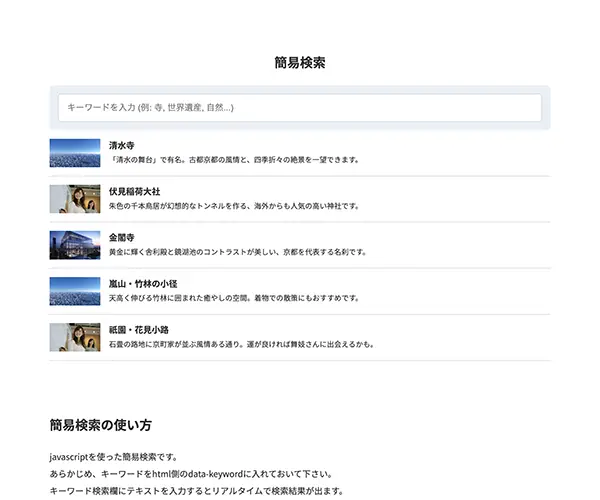Viewport: 600px width, 500px height.
Task: Select the 金閣寺 result title
Action: [122, 237]
